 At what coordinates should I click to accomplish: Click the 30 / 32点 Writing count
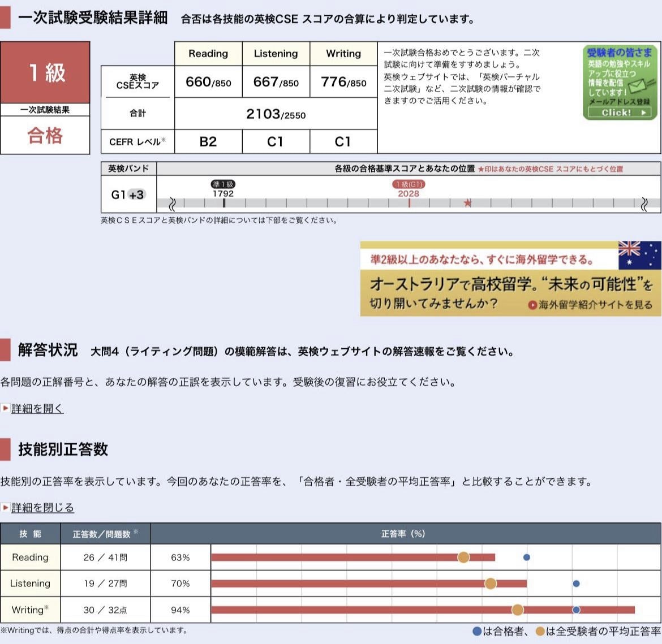(x=105, y=610)
